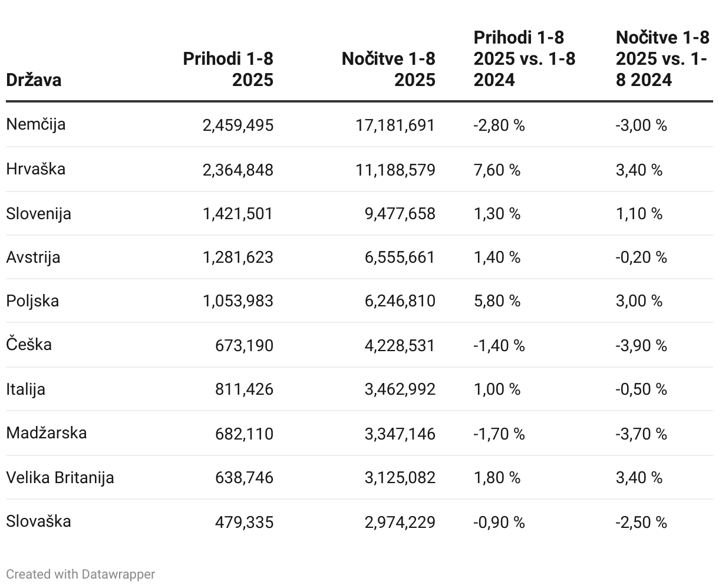Click Nemčija's arrivals value 2,459,495
The width and height of the screenshot is (719, 588).
pyautogui.click(x=238, y=125)
